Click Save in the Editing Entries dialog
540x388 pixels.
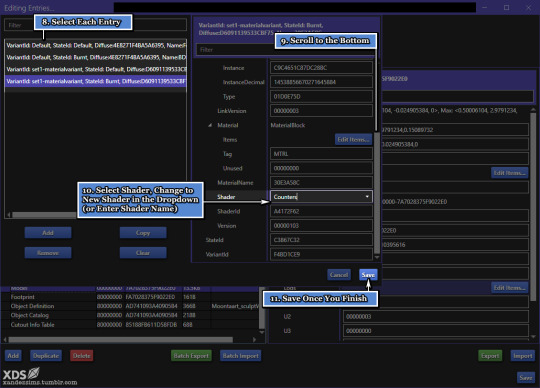click(x=368, y=275)
